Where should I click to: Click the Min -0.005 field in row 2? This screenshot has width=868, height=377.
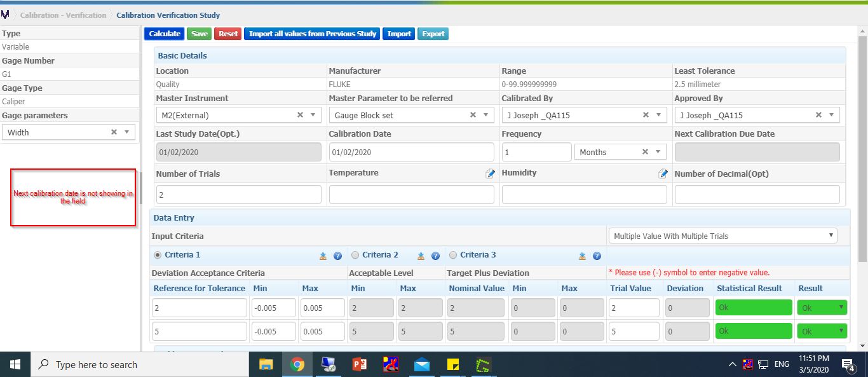coord(274,308)
